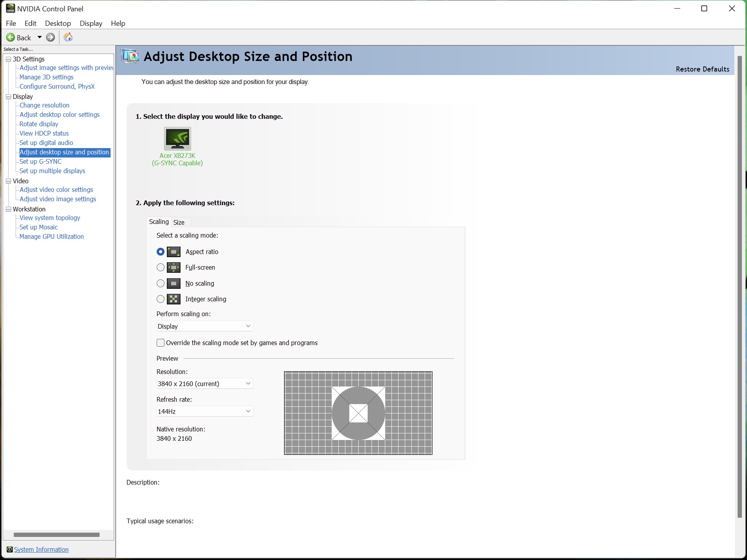Open System Information link
The width and height of the screenshot is (747, 560).
click(x=41, y=549)
